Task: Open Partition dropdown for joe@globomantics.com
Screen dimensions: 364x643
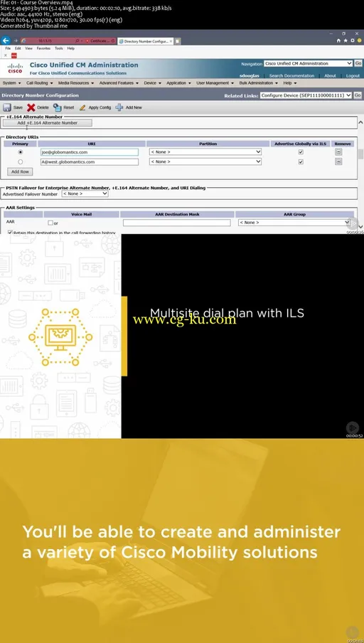Action: [205, 152]
